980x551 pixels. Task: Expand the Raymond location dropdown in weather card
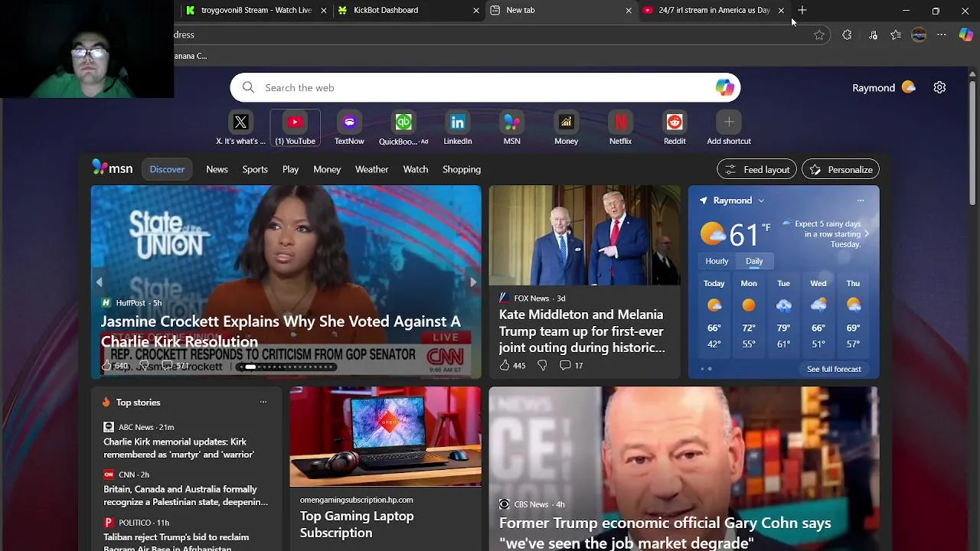click(760, 201)
